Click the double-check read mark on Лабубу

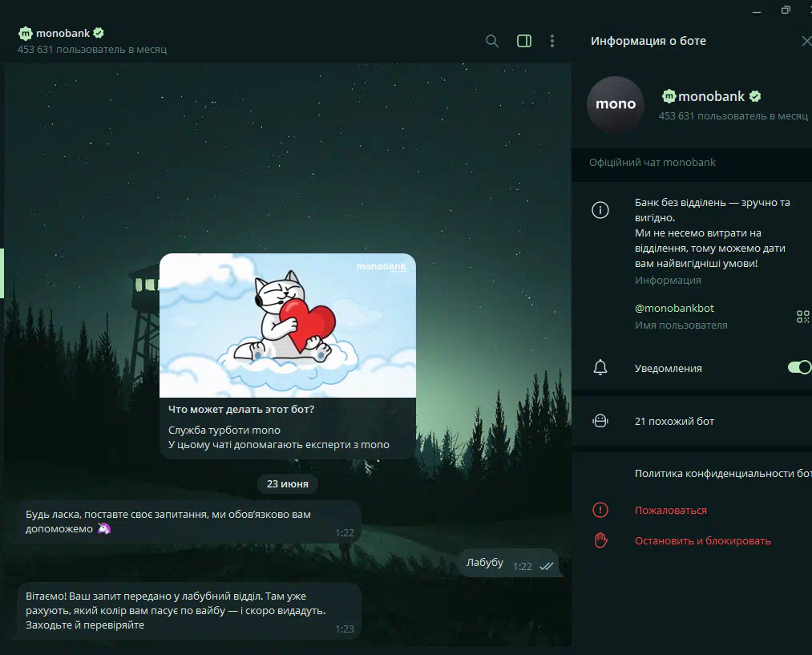(x=547, y=566)
